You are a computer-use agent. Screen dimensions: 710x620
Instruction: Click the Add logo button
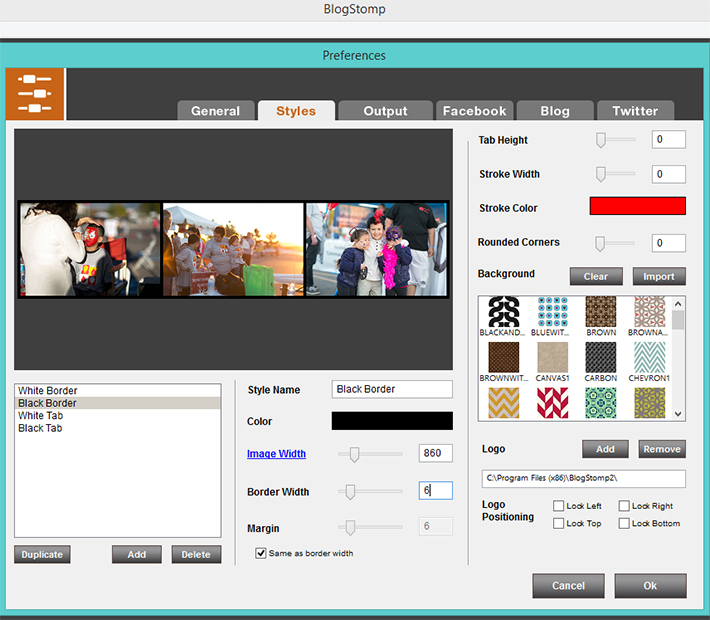pyautogui.click(x=605, y=449)
